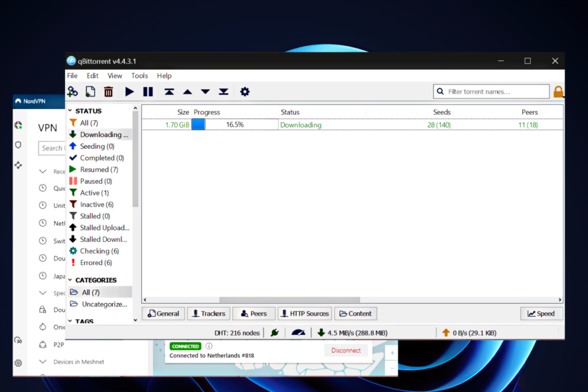Click the NordVPN Disconnect button
Viewport: 588px width, 392px height.
coord(346,350)
